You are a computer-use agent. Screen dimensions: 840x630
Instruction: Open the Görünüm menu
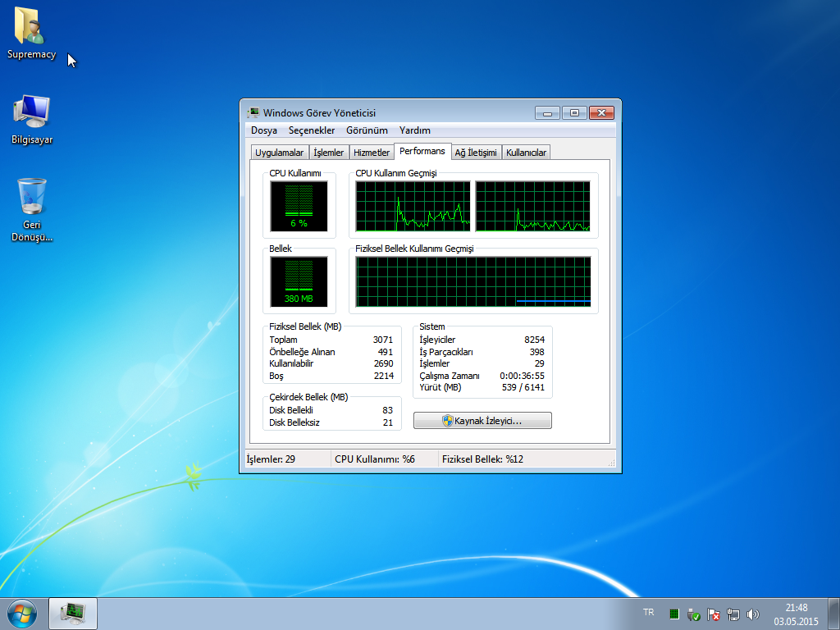(x=367, y=130)
